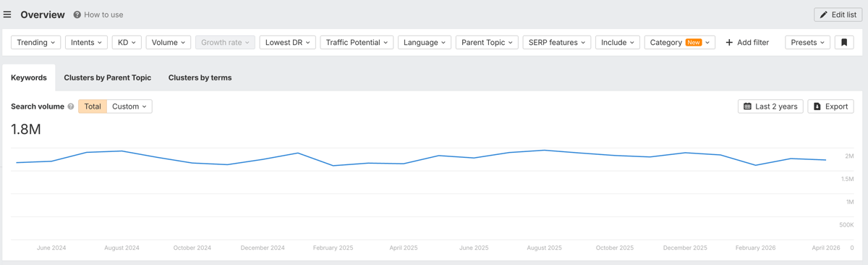
Task: Expand the KD filter
Action: [x=127, y=43]
